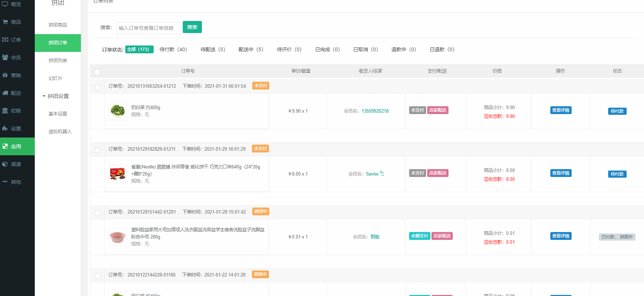Filter orders by 已取消 (0)

[x=366, y=49]
